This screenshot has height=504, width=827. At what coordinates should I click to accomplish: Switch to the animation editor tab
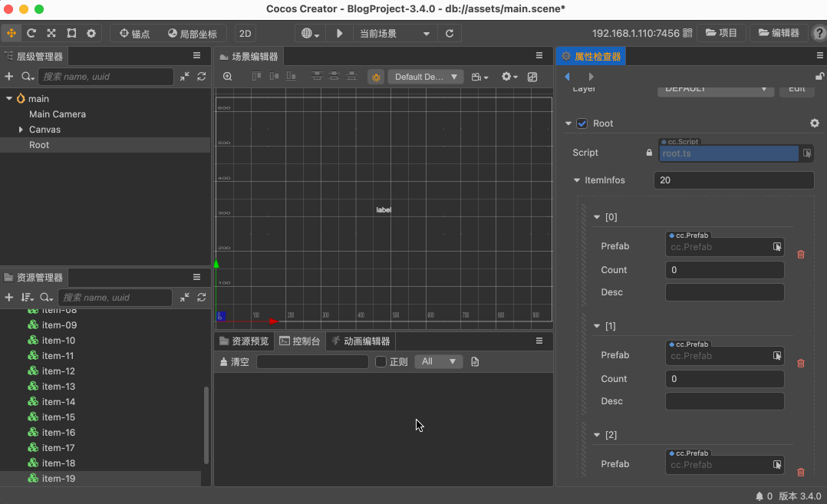click(361, 341)
